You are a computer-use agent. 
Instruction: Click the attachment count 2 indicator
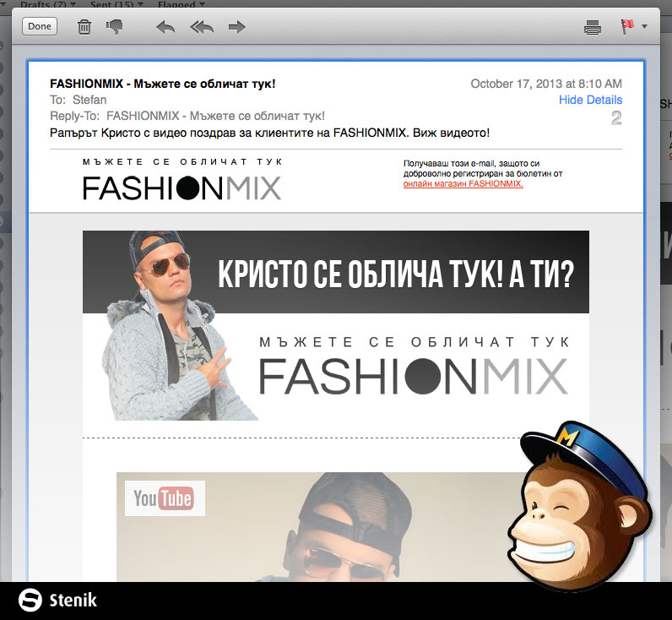616,118
